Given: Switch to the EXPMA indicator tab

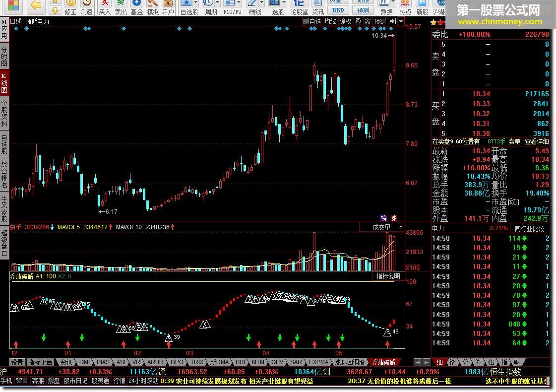Looking at the screenshot, I should click(x=318, y=362).
